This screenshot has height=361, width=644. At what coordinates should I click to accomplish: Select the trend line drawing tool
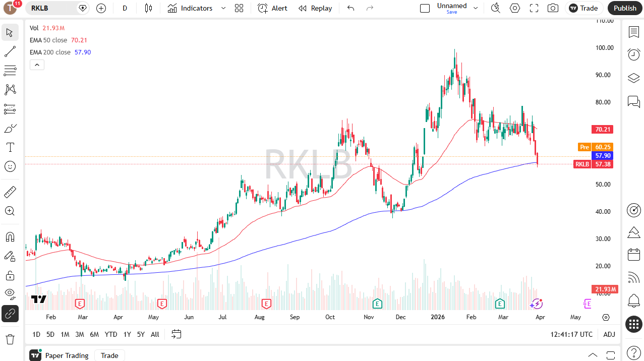pos(10,51)
